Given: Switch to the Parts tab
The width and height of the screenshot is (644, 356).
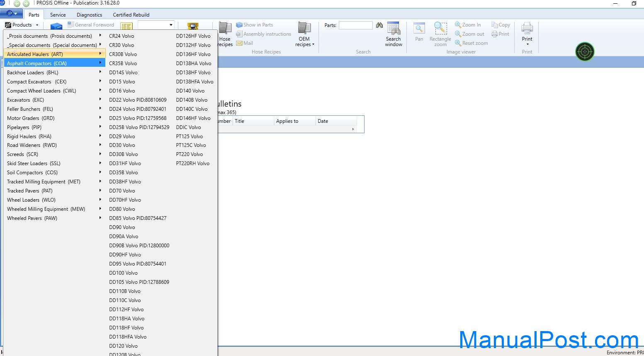Looking at the screenshot, I should 34,15.
